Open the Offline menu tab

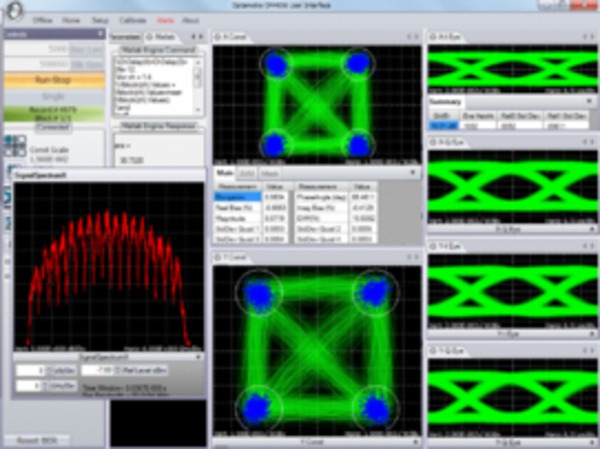[42, 19]
